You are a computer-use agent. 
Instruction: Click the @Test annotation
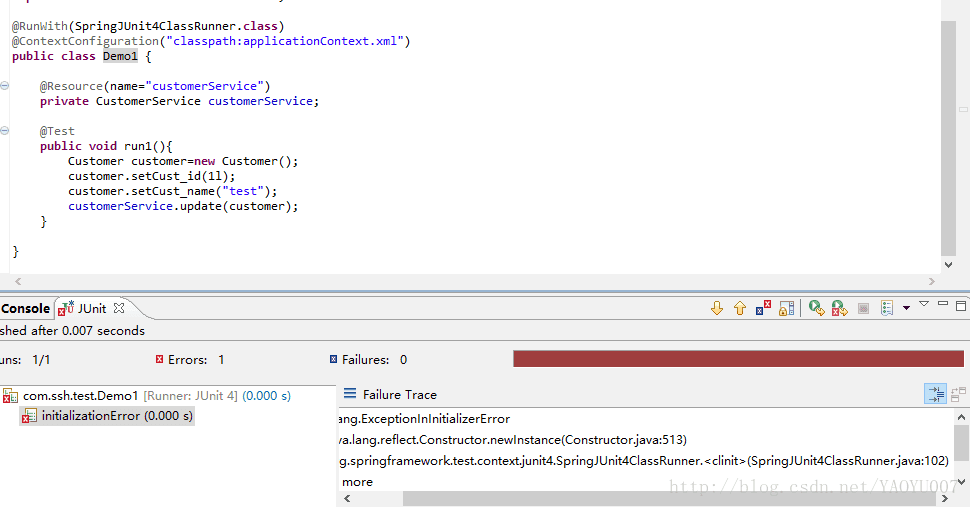tap(57, 131)
